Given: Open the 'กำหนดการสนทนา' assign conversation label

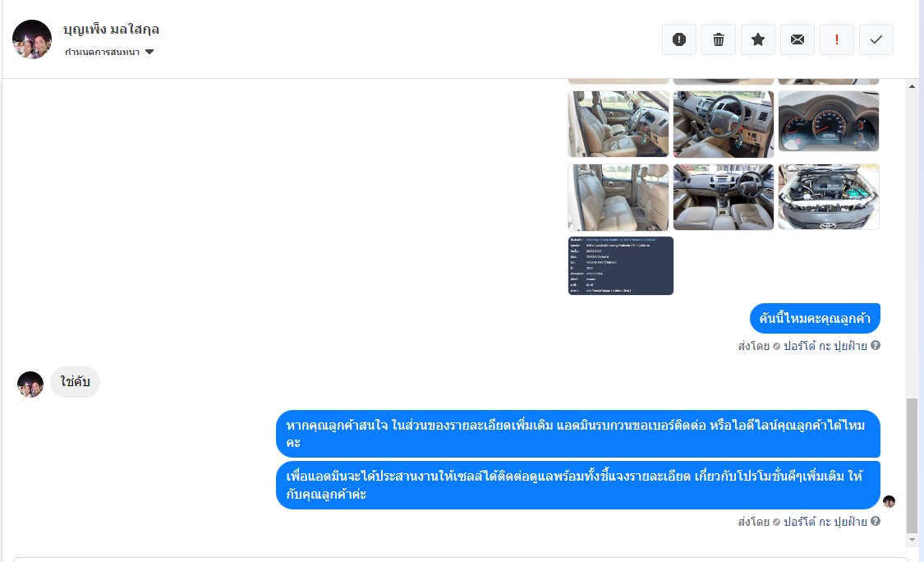Looking at the screenshot, I should point(102,52).
